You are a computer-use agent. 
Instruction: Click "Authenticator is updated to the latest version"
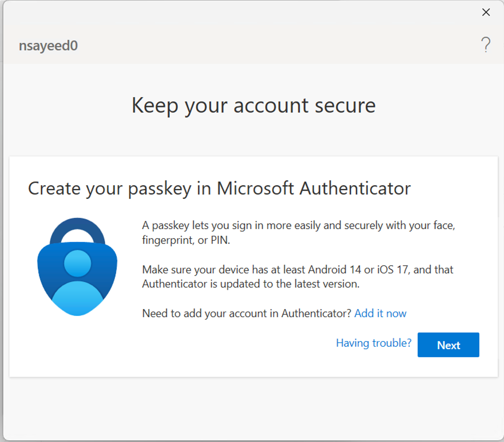click(x=250, y=284)
